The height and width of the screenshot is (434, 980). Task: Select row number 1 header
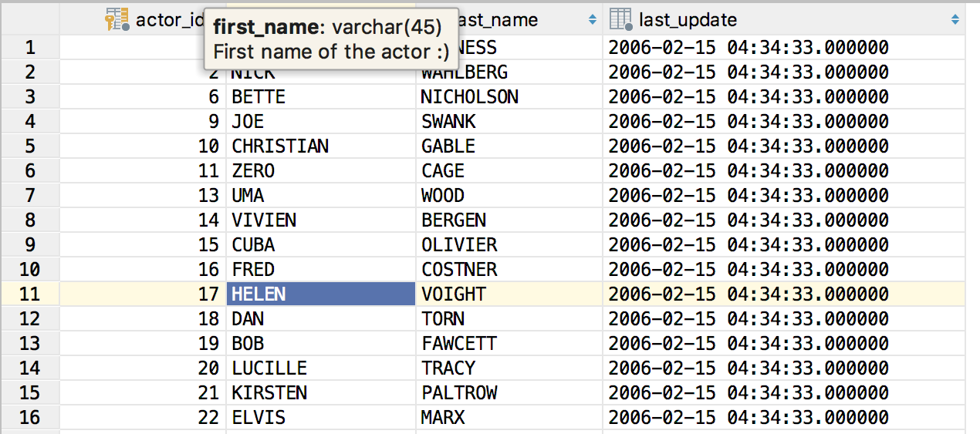(x=30, y=47)
